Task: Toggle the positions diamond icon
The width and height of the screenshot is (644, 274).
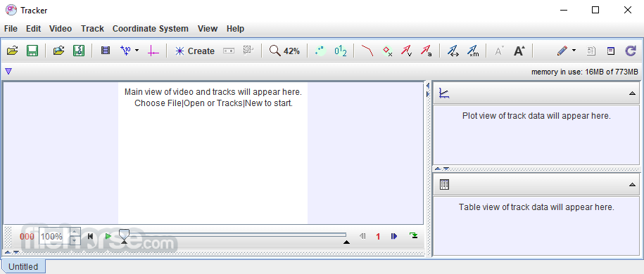Action: click(387, 51)
